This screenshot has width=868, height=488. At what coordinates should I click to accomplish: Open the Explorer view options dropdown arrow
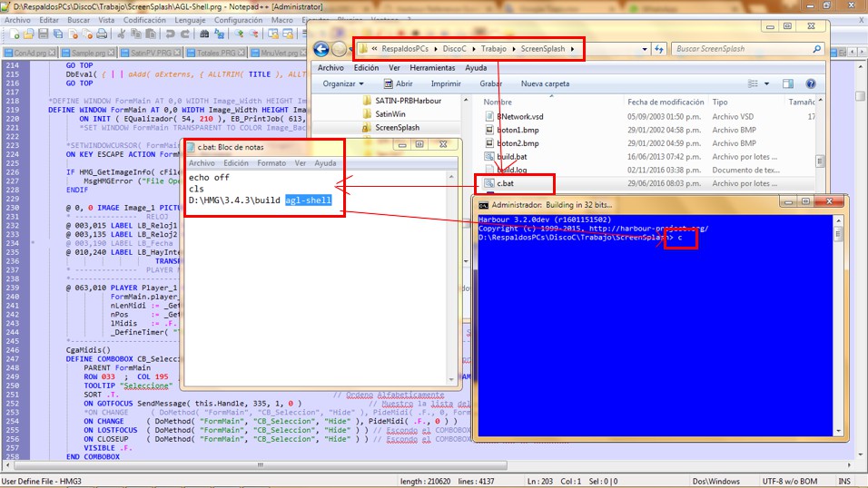click(766, 84)
